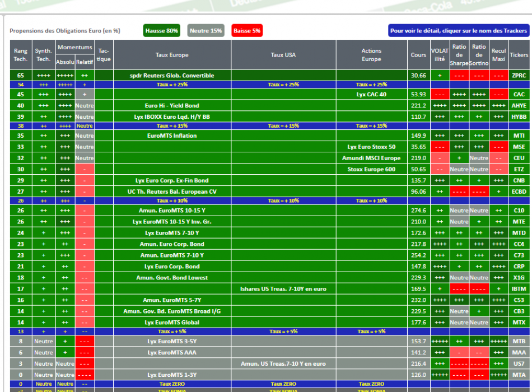Viewport: 532px width, 392px height.
Task: Open spdr Reuters Glob. Convertible tracker
Action: [x=172, y=76]
